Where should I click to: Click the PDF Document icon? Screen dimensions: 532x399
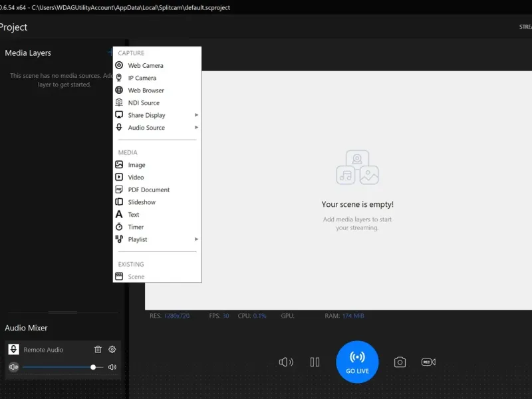[x=119, y=190]
